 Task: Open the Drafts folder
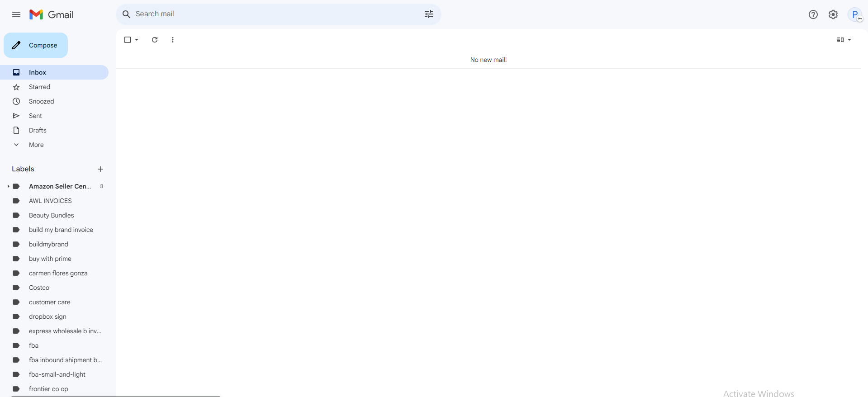54,130
